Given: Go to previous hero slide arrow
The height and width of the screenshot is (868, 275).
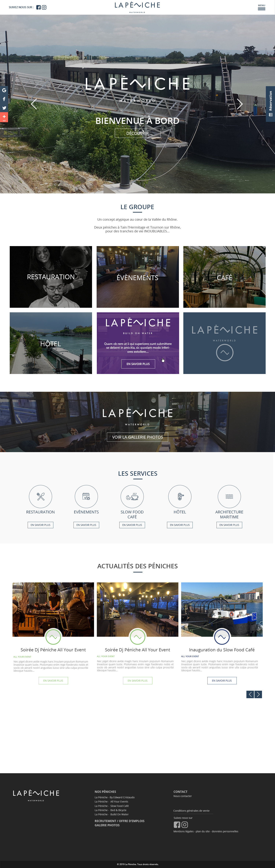Looking at the screenshot, I should (x=34, y=104).
